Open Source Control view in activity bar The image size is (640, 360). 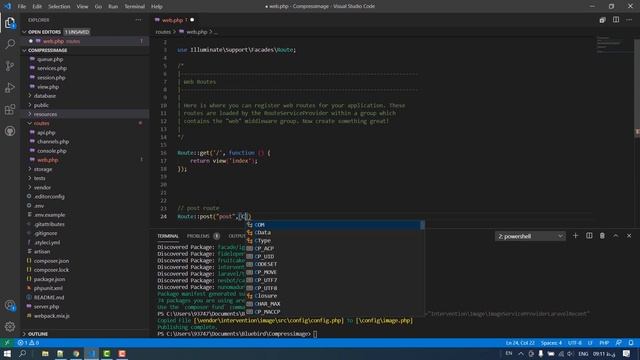tap(10, 66)
